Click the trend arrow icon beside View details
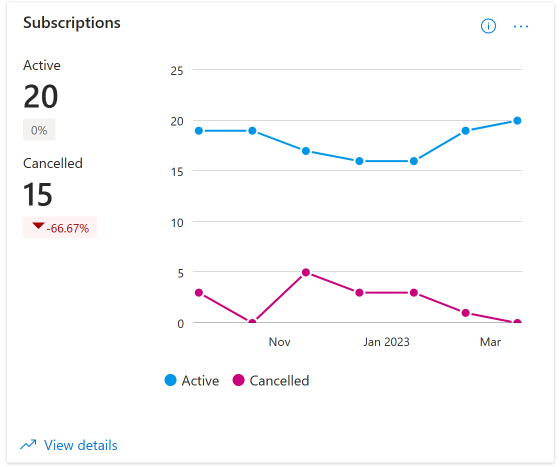Viewport: 560px width, 467px height. (x=28, y=445)
